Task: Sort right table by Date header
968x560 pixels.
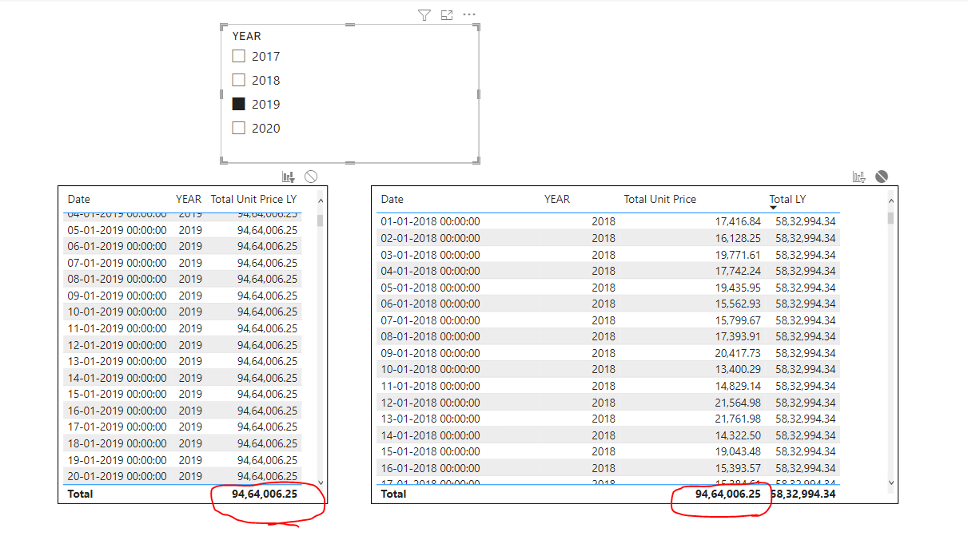Action: point(392,199)
